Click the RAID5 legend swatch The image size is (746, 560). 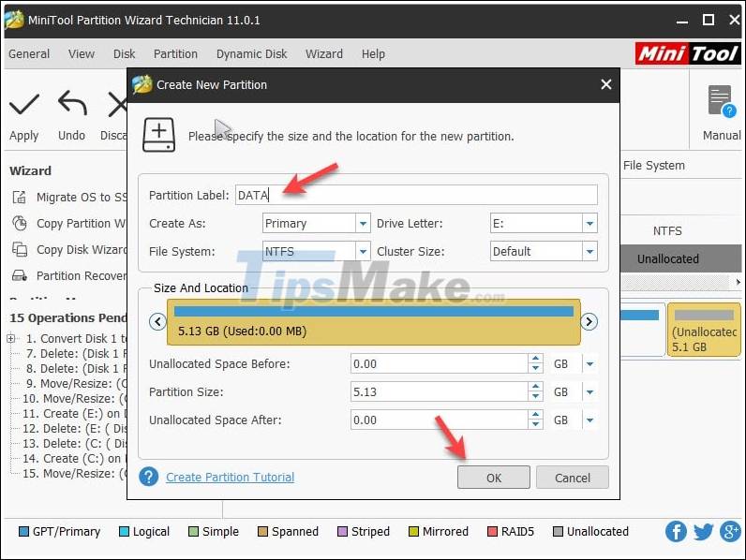pos(492,531)
